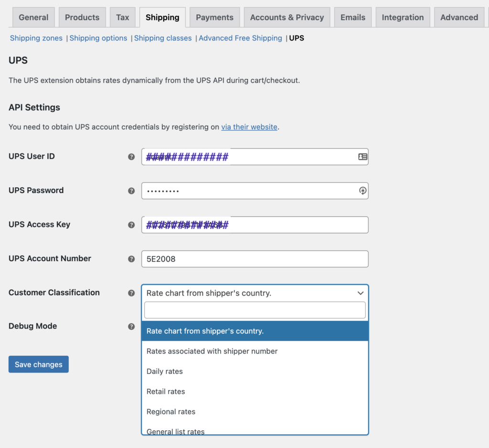Screen dimensions: 489x448
Task: Select the Shipping tab
Action: [x=162, y=18]
